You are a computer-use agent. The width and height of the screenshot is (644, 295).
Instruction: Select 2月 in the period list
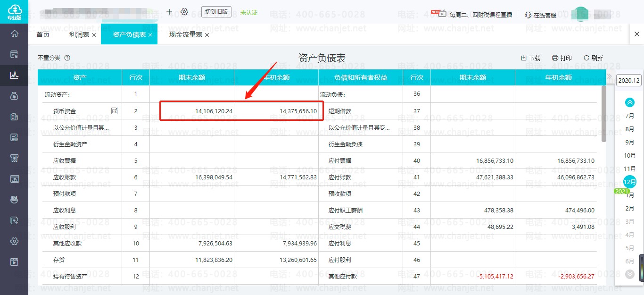click(x=630, y=208)
